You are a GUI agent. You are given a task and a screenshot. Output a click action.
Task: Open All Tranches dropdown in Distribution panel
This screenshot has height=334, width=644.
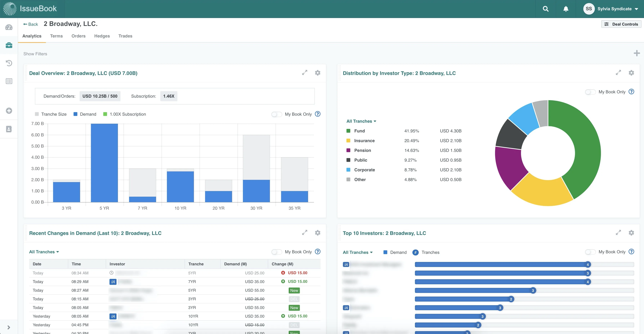[x=361, y=121]
